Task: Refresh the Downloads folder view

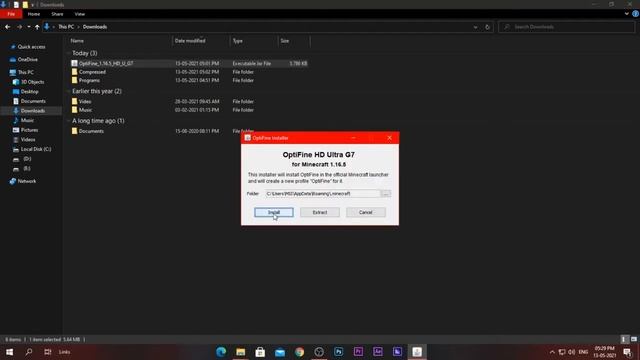Action: pyautogui.click(x=487, y=27)
